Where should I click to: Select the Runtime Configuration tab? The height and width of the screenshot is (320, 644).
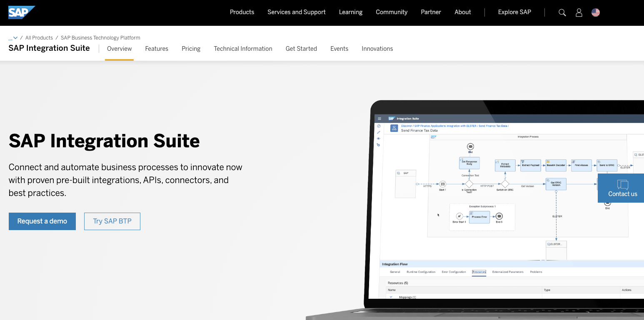421,272
